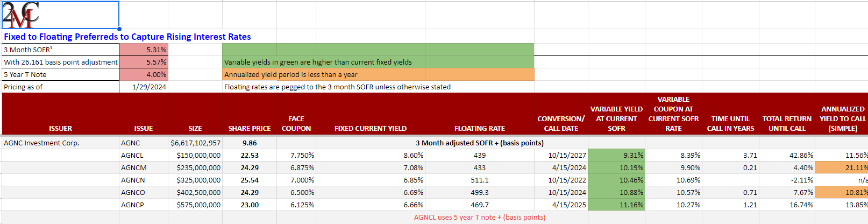Screen dimensions: 868x224
Task: Select the title 'Fixed to Floating Preferreds to Capture Rising Interest Rates'
Action: pyautogui.click(x=127, y=37)
